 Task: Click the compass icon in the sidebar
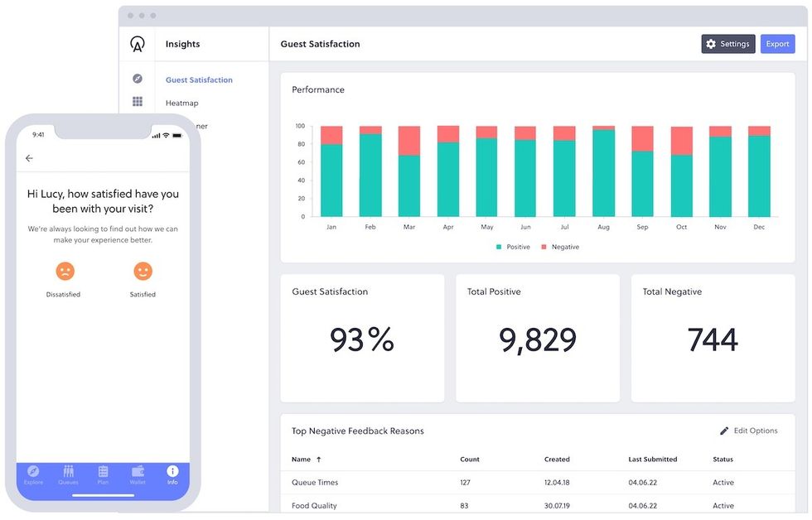pos(138,79)
